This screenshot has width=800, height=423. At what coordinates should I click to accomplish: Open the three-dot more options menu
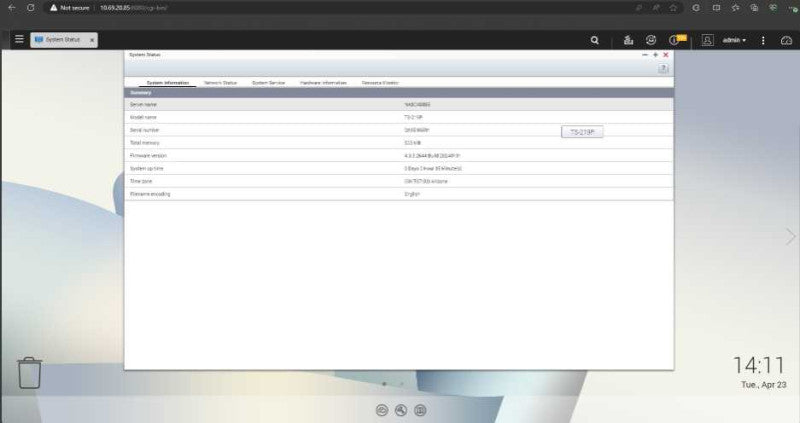pos(763,40)
